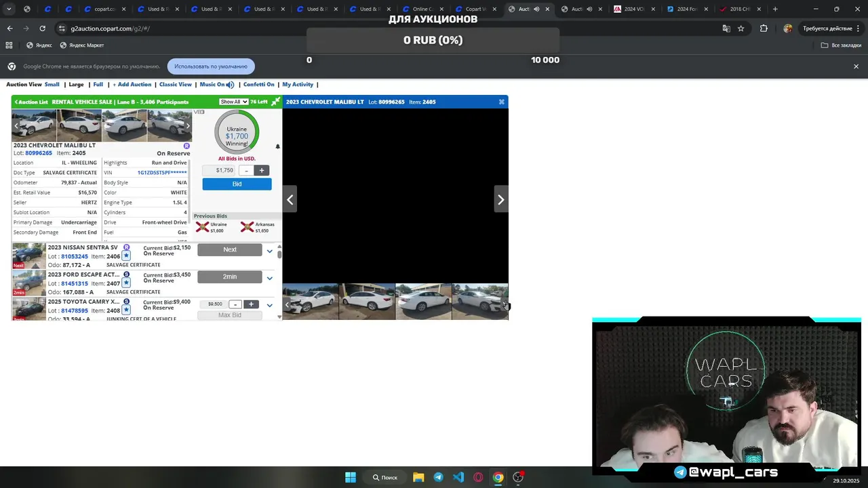Switch to the Online C... browser tab
868x488 pixels.
pos(422,9)
